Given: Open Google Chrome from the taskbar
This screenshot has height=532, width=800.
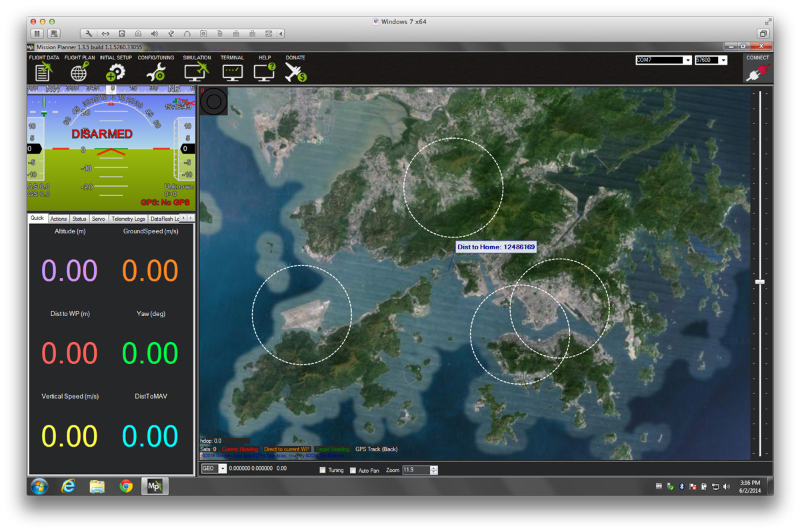Looking at the screenshot, I should (125, 487).
